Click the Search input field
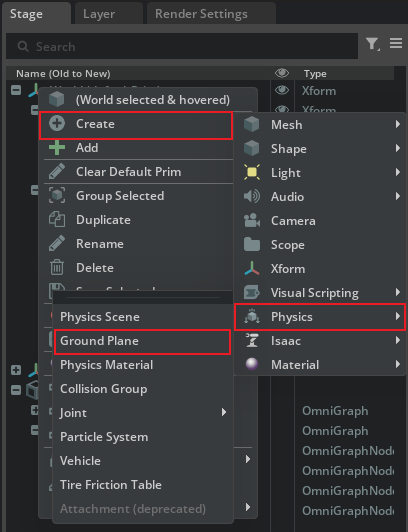Viewport: 408px width, 532px height. tap(182, 46)
